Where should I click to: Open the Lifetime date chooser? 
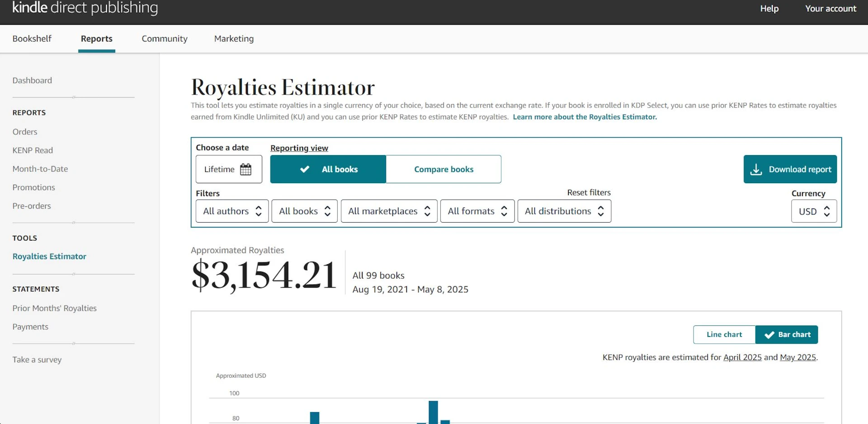point(229,169)
